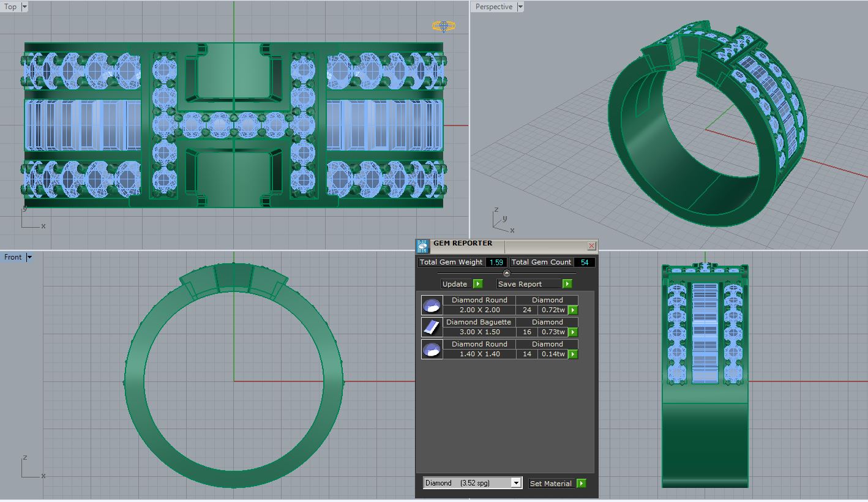Click the Gem Reporter panel icon
This screenshot has width=868, height=502.
[422, 246]
